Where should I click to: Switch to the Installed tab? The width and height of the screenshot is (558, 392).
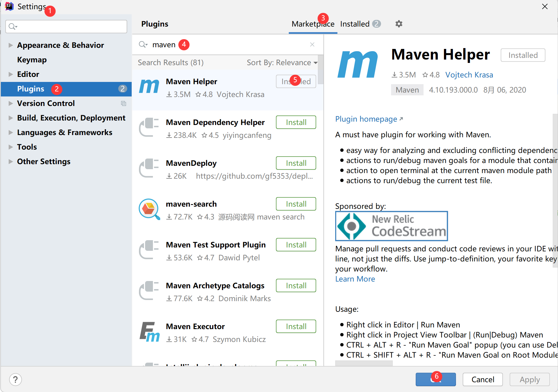coord(360,24)
